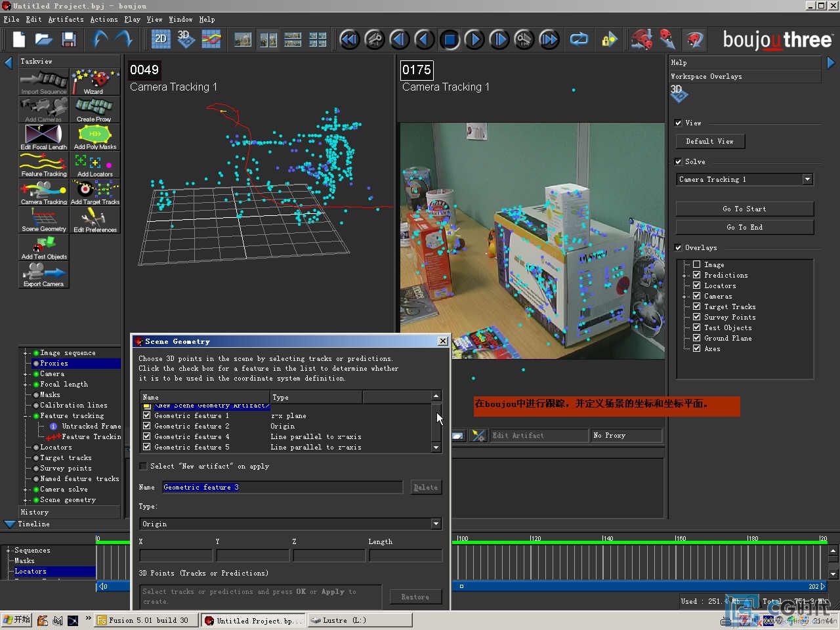Click the Restore button
This screenshot has width=840, height=630.
click(415, 597)
